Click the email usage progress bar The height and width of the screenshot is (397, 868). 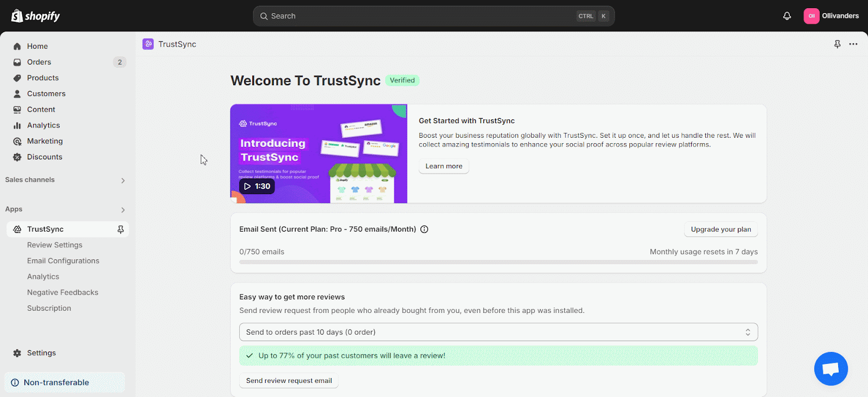point(499,262)
